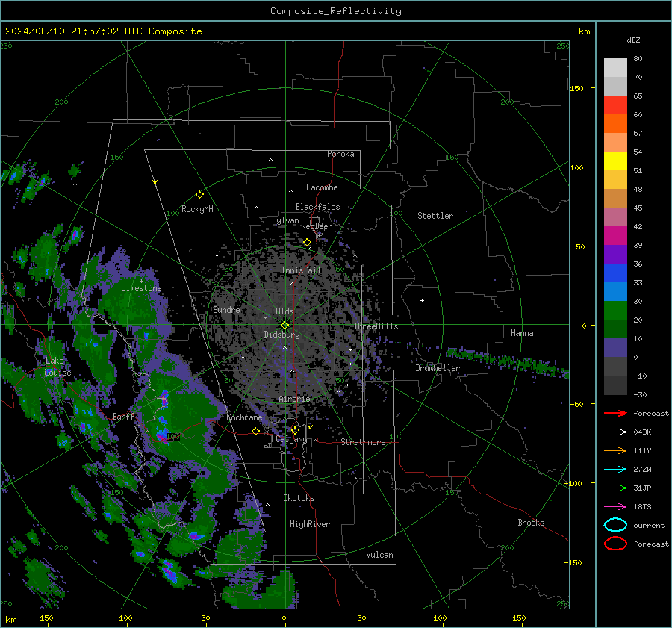The width and height of the screenshot is (672, 628).
Task: Click the cyan current ellipse legend icon
Action: tap(615, 525)
